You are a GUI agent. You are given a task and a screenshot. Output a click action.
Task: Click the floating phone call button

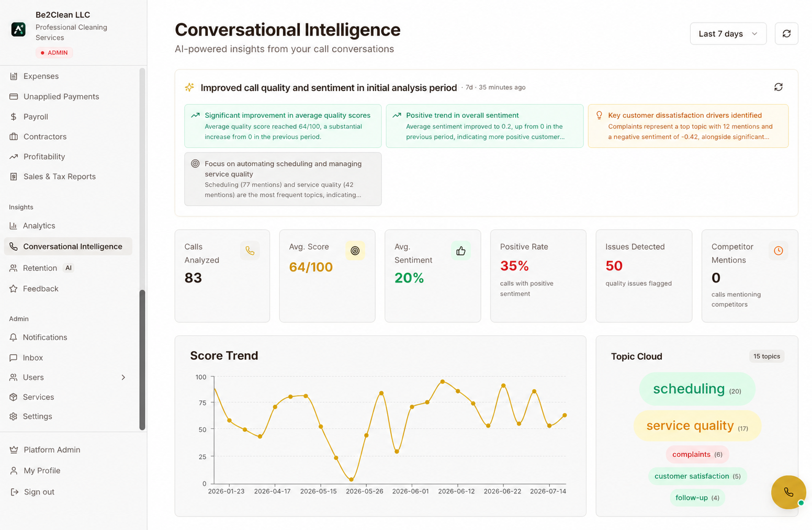(x=788, y=492)
